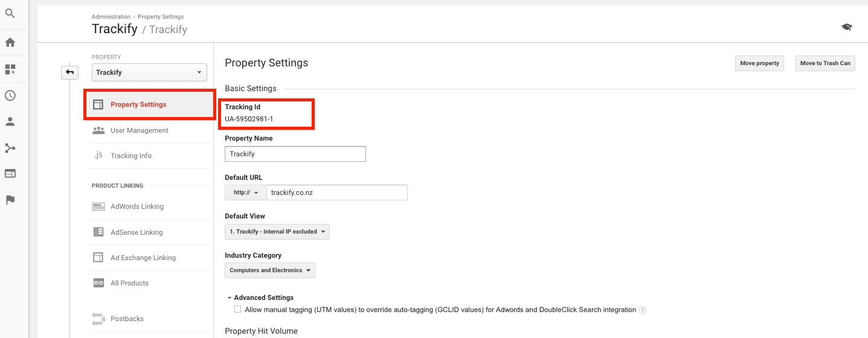This screenshot has height=338, width=868.
Task: Click the back arrow button beside Property
Action: (69, 72)
